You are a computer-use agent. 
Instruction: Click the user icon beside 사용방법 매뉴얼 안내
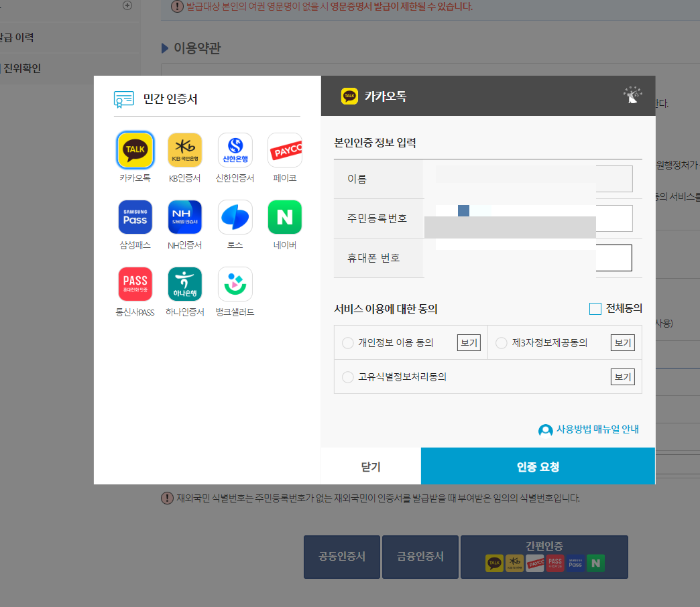[x=546, y=430]
